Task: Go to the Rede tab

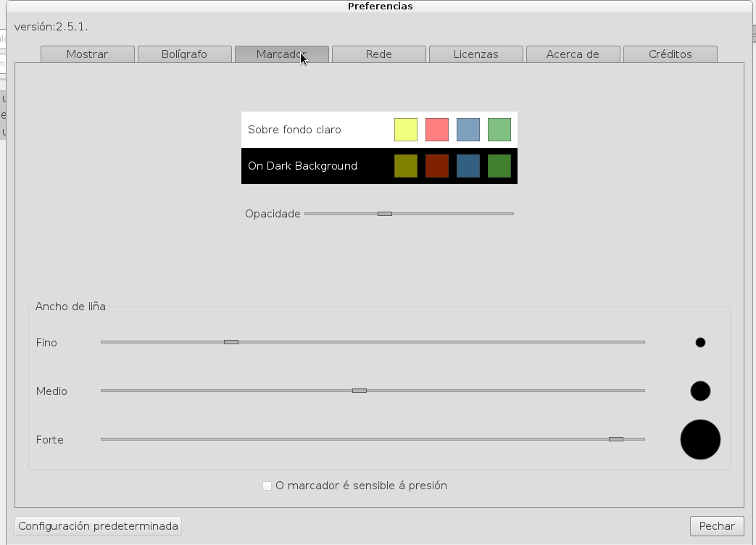Action: pos(378,54)
